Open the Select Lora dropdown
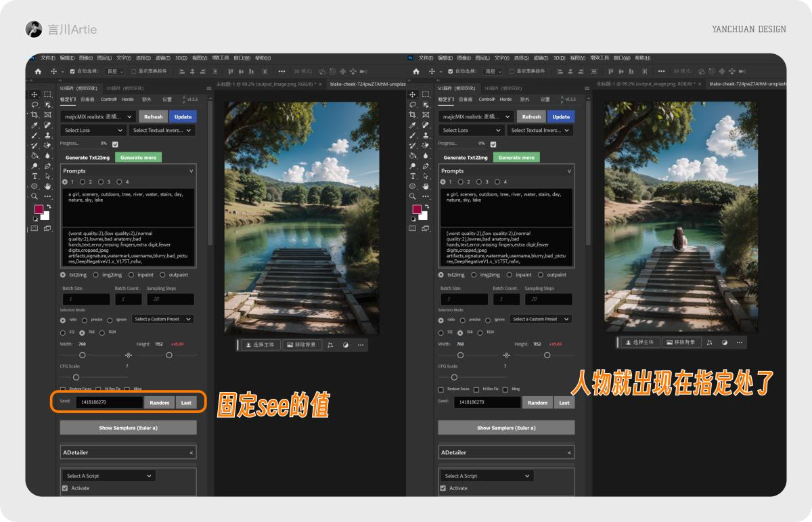812x522 pixels. [x=93, y=130]
